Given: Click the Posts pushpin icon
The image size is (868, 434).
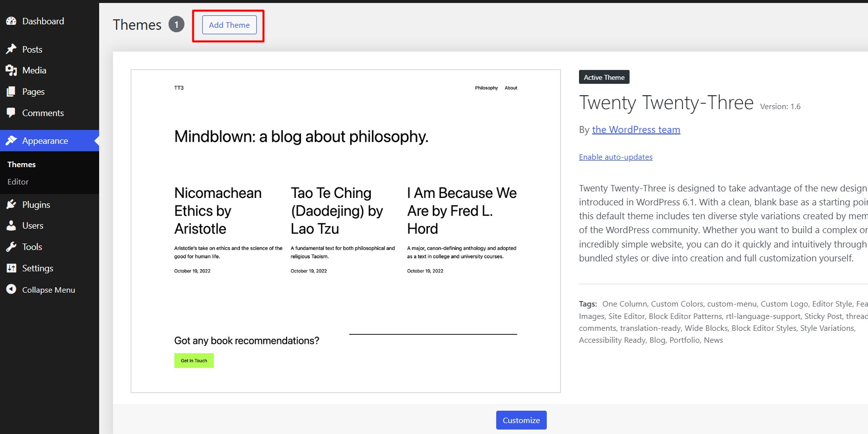Looking at the screenshot, I should (11, 49).
